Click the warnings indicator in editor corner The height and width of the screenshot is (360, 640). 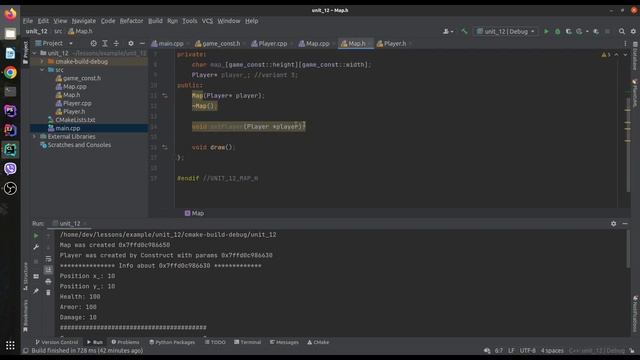[x=606, y=54]
